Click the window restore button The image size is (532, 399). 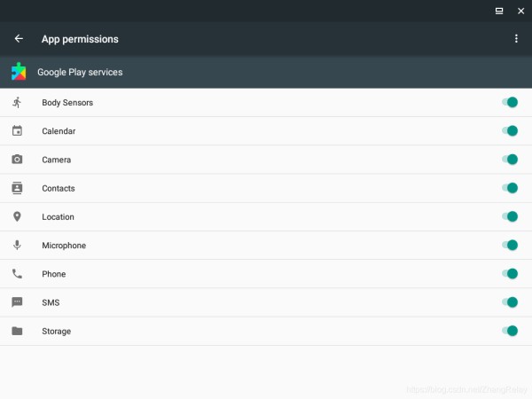pos(499,12)
